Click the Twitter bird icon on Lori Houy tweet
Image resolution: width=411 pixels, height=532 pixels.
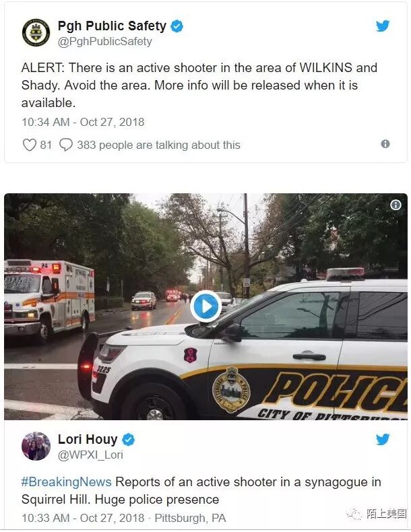coord(383,439)
